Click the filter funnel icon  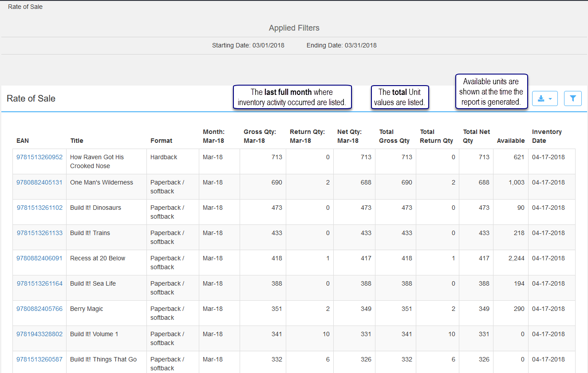pos(572,98)
